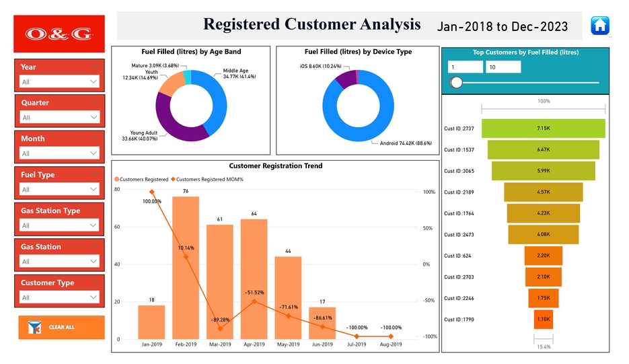Click the O&G company logo
629x364 pixels.
59,34
